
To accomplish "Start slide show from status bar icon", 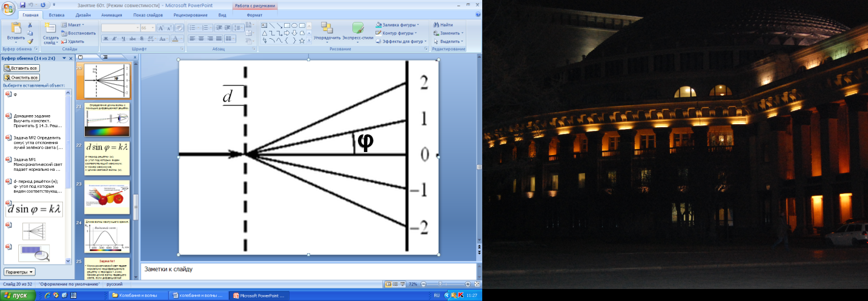I will pos(403,284).
